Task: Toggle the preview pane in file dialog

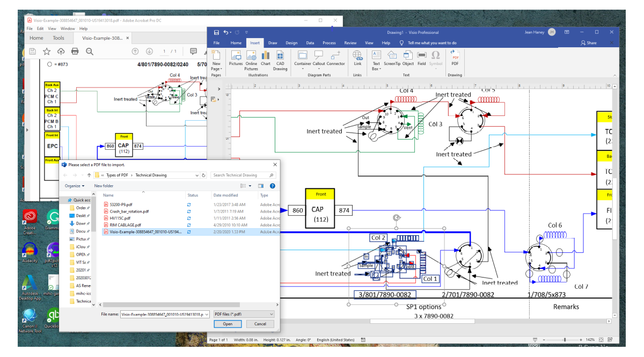Action: (x=261, y=186)
